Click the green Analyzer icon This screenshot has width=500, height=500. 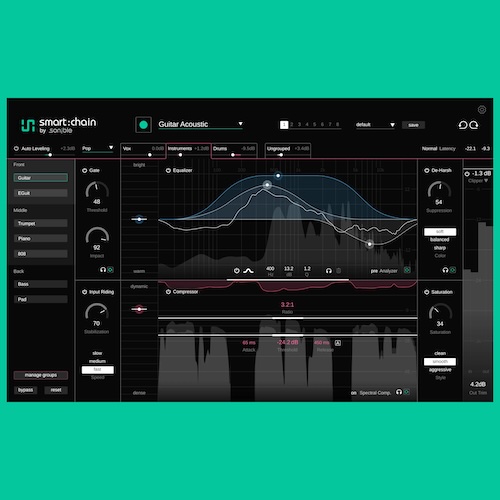point(407,270)
